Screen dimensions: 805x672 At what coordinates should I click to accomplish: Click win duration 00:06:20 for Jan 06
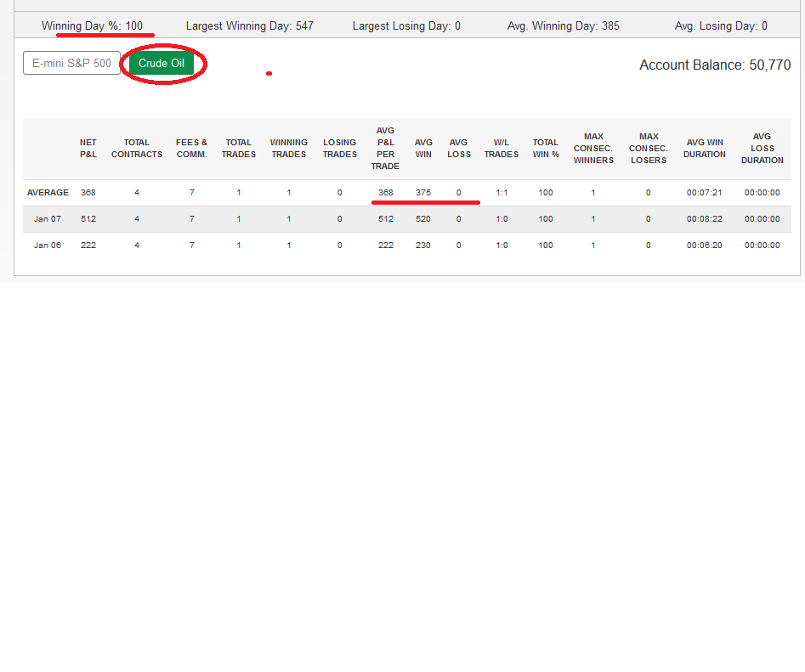click(x=705, y=246)
